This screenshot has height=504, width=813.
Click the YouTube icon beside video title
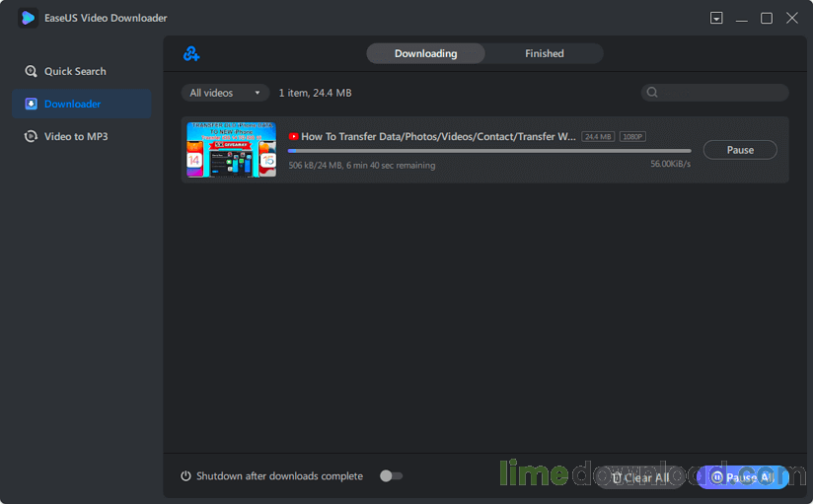point(293,137)
